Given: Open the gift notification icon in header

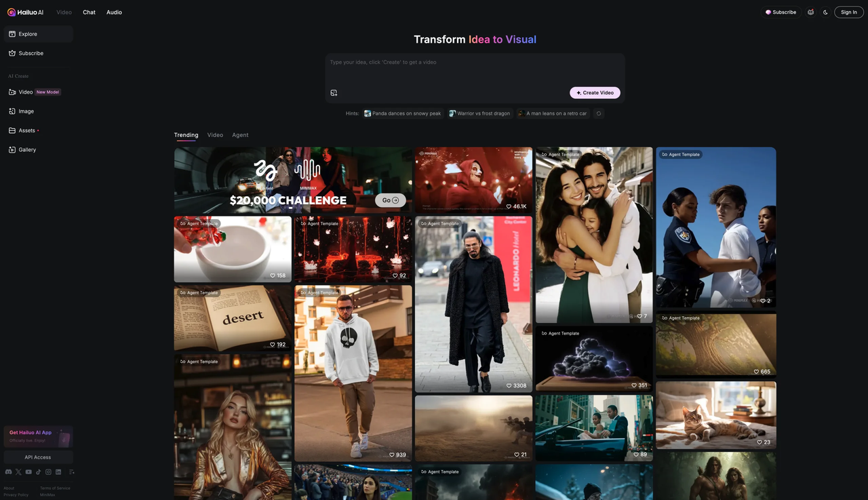Looking at the screenshot, I should click(x=810, y=12).
